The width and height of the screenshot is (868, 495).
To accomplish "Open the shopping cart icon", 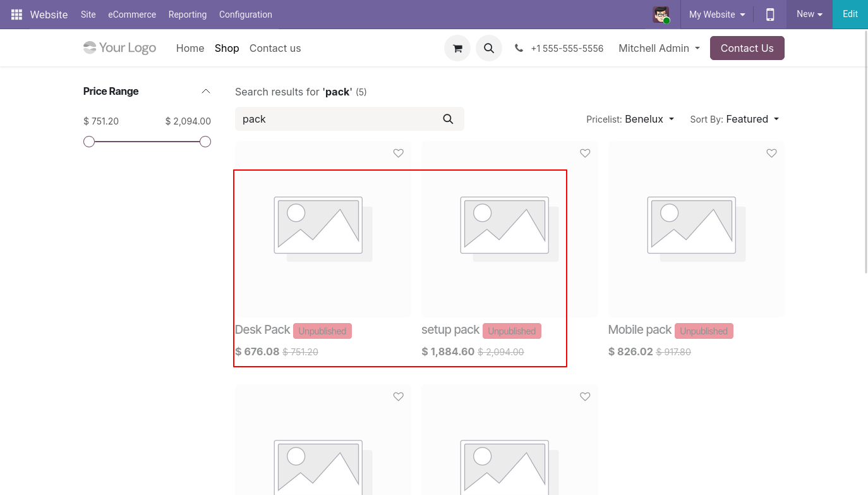I will tap(457, 48).
